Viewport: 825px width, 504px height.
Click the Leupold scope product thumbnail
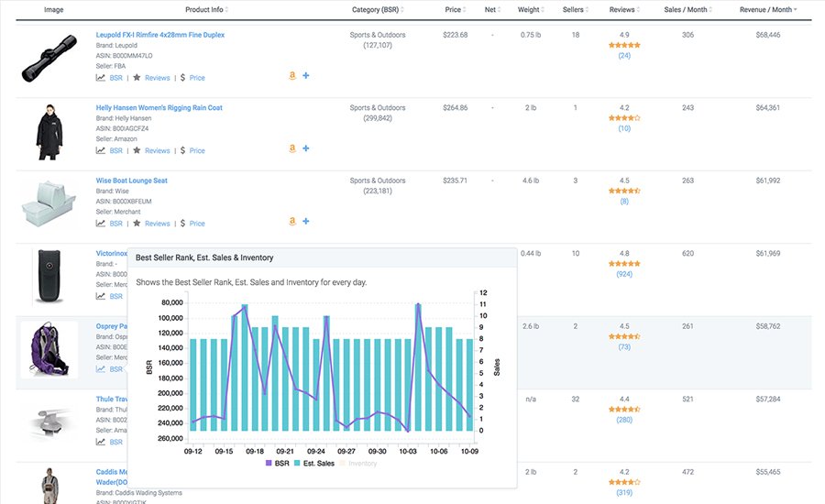(49, 59)
